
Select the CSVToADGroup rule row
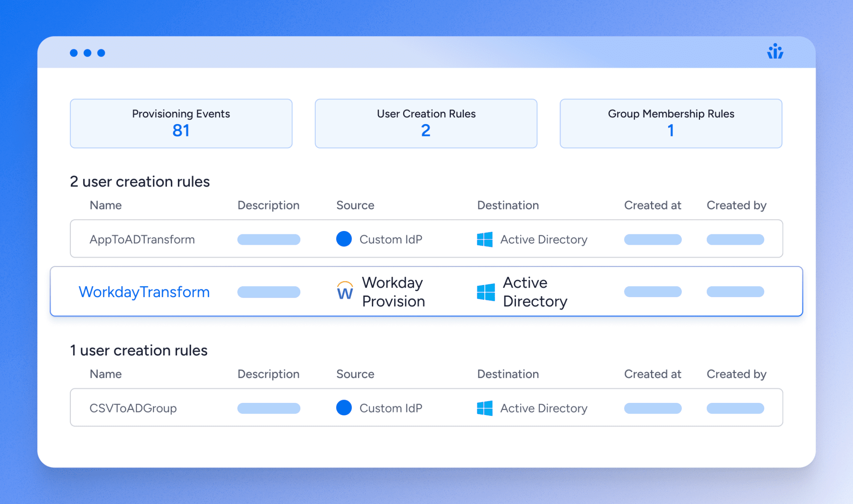[133, 408]
